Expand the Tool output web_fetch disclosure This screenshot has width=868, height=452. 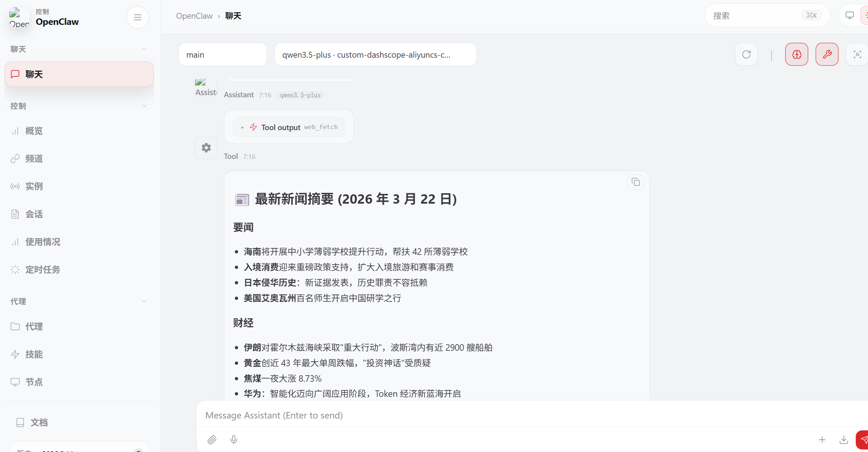pyautogui.click(x=289, y=127)
